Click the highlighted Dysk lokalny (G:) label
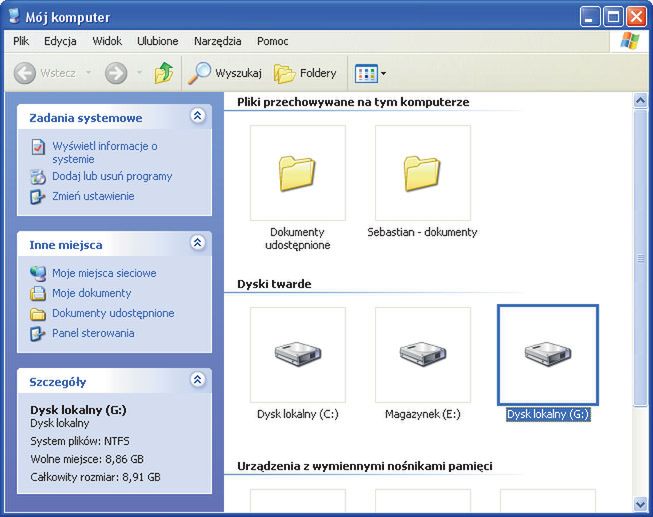Viewport: 653px width, 517px height. point(548,415)
